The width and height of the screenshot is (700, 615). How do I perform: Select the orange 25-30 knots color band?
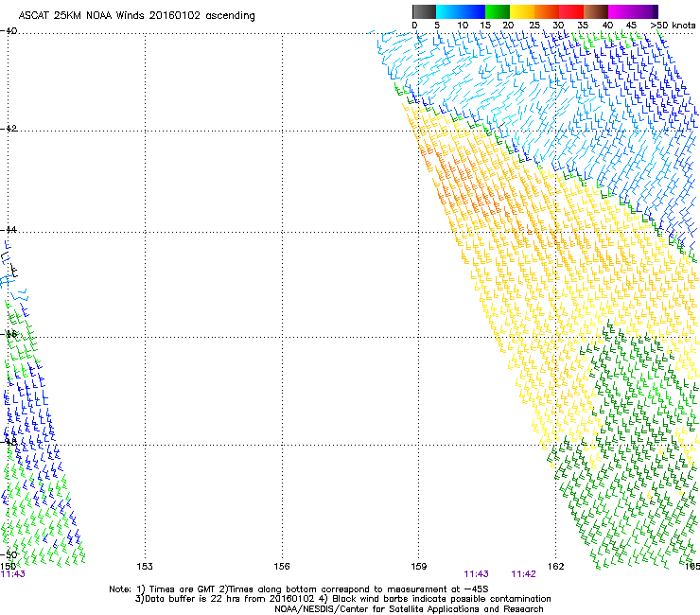click(547, 11)
